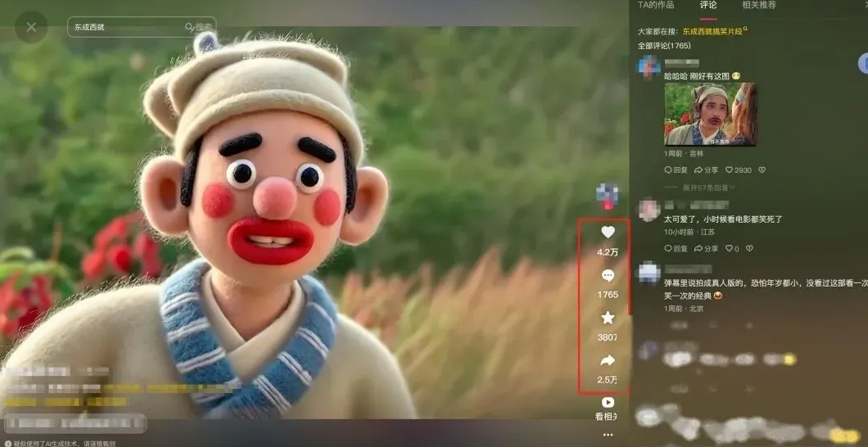Click the search field containing 东成西就

[141, 27]
